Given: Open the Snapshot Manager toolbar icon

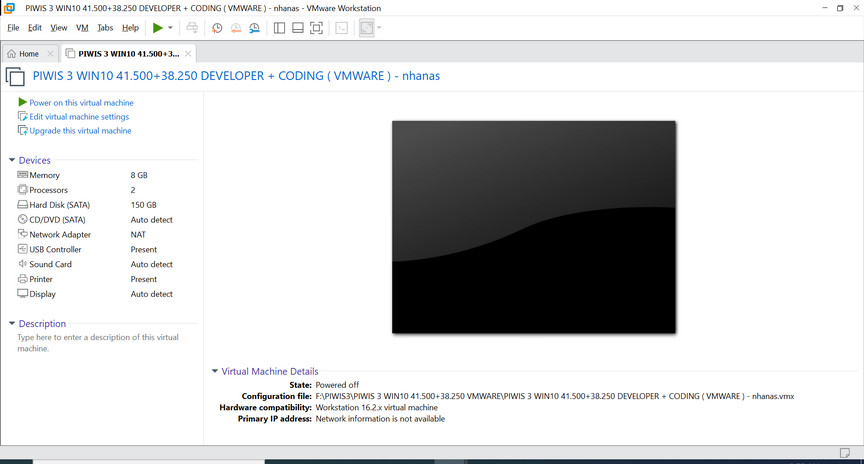Looking at the screenshot, I should point(254,28).
